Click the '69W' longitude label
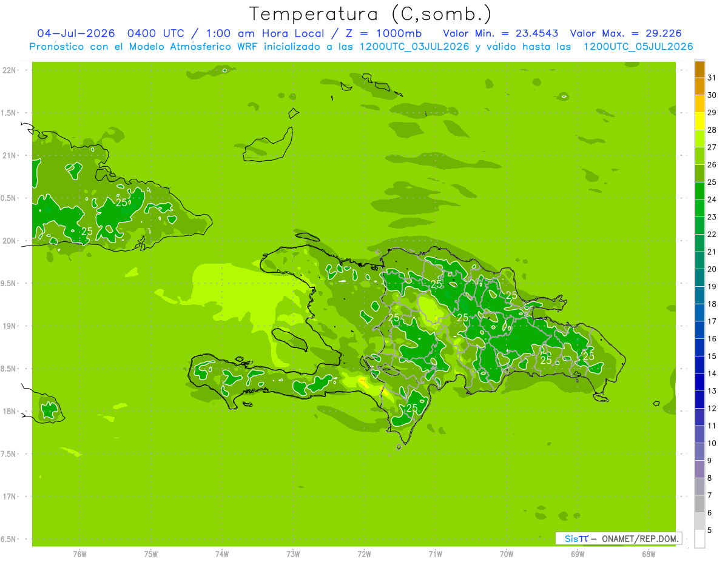 pos(578,554)
